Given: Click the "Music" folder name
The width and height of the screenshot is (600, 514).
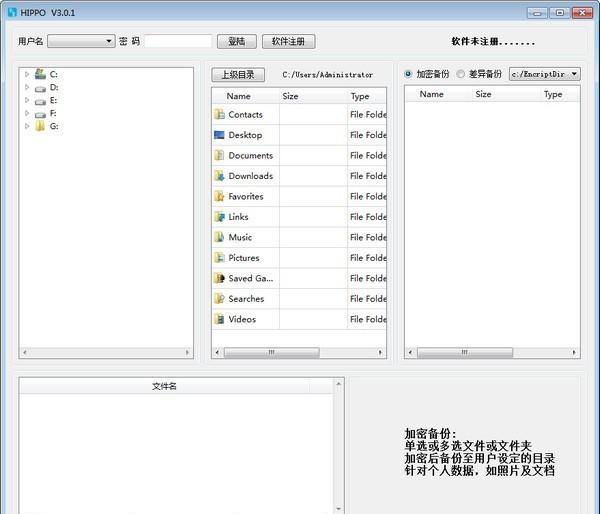Looking at the screenshot, I should tap(240, 237).
